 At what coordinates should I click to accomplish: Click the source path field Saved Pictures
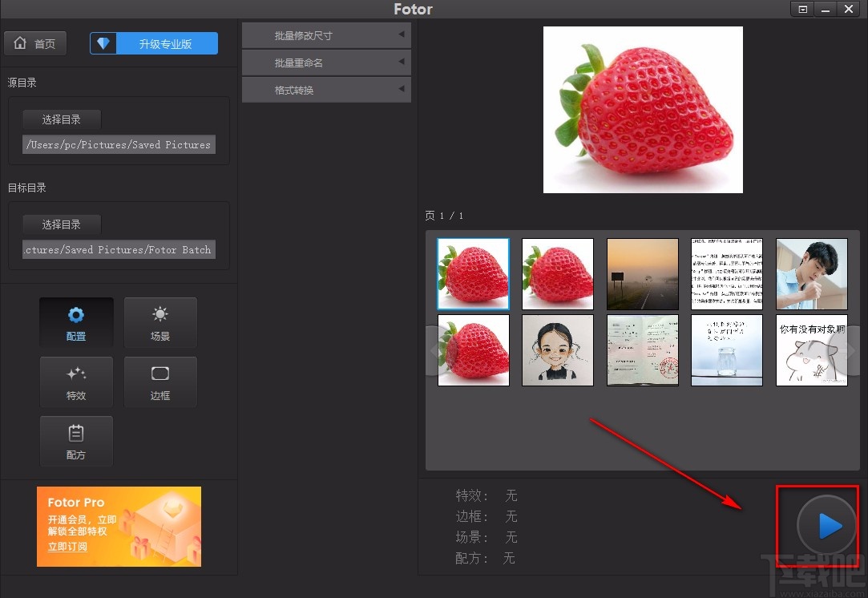(119, 145)
